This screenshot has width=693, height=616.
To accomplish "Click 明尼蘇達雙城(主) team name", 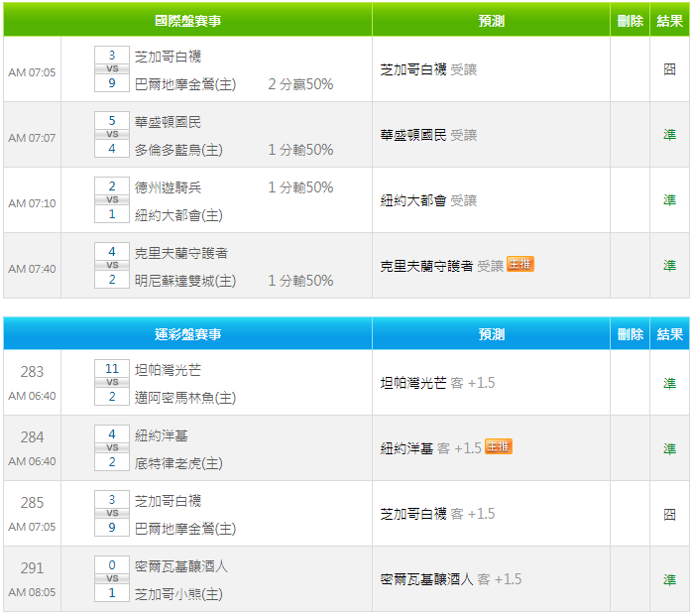I will [185, 281].
